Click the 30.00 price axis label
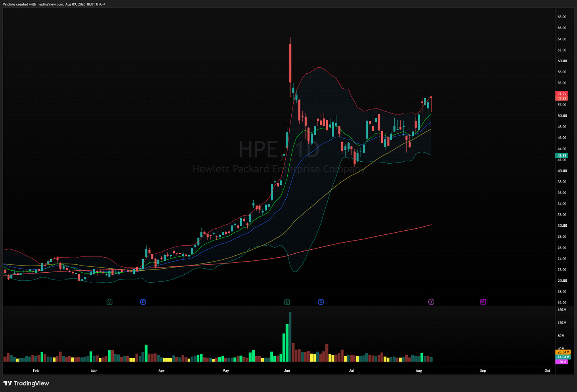577x392 pixels. coord(562,226)
